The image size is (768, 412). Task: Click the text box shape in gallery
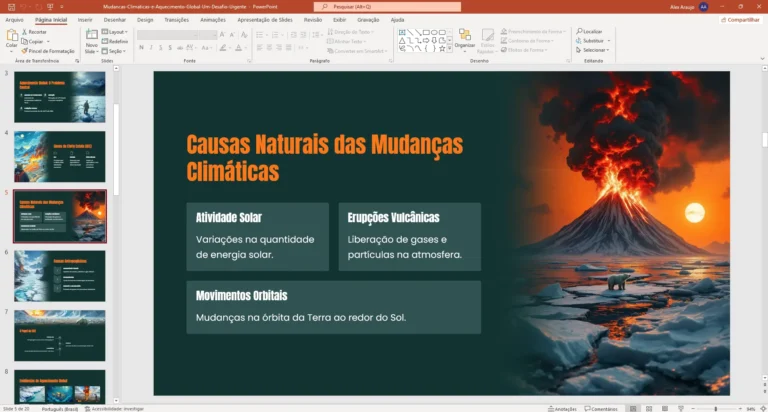(x=403, y=32)
